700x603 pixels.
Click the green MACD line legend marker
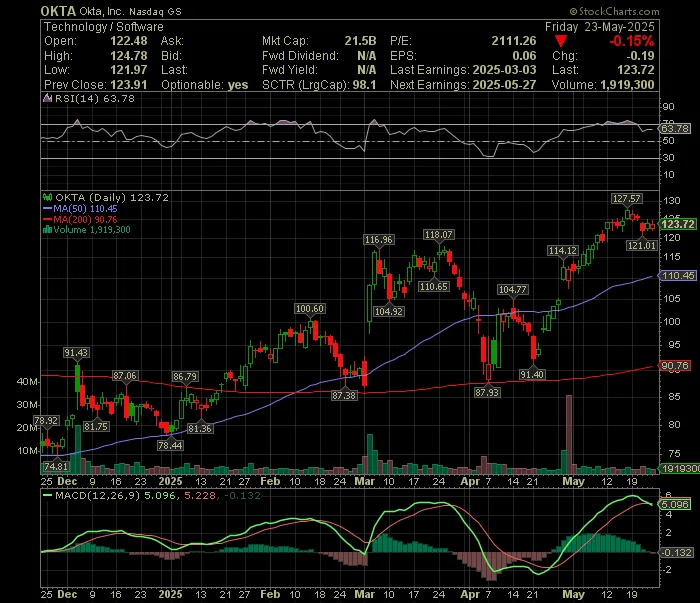click(47, 495)
